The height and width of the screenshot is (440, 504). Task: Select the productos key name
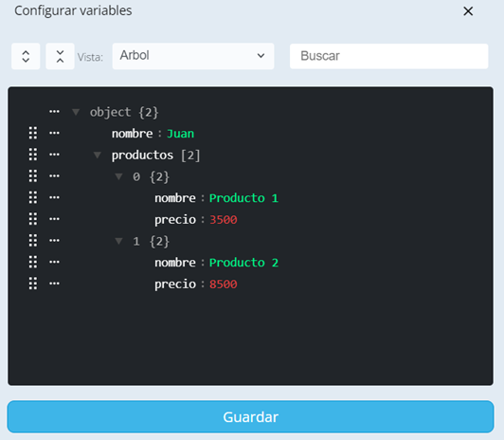(x=142, y=156)
